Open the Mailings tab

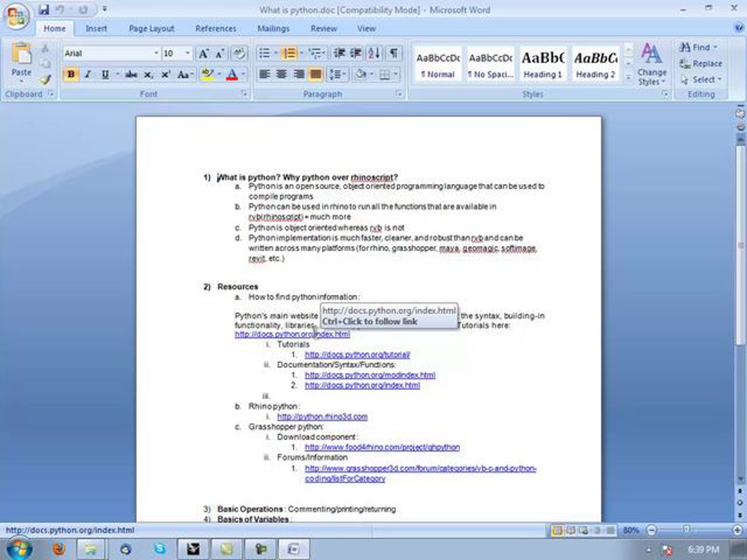pyautogui.click(x=273, y=29)
